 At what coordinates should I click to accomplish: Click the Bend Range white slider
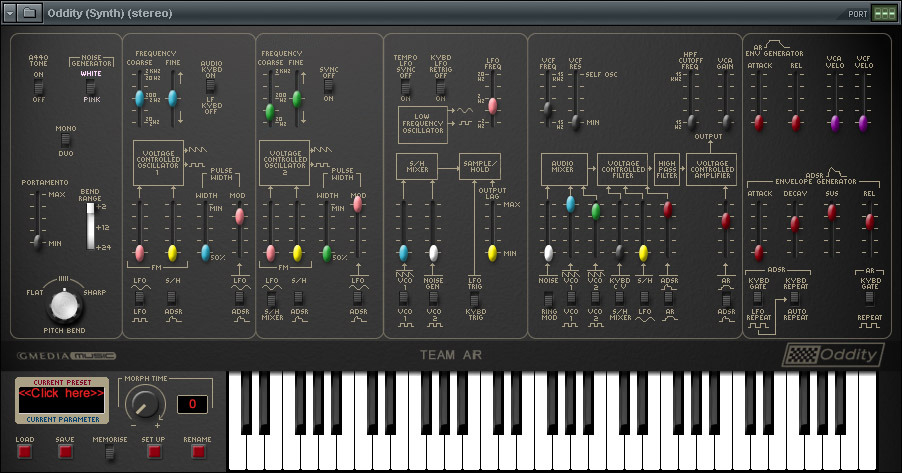coord(90,226)
